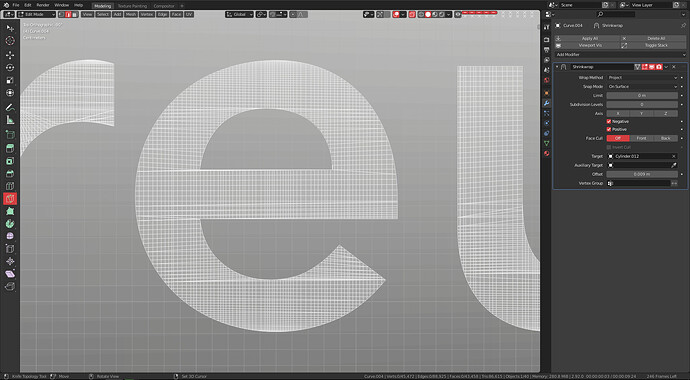Select the Annotate pencil tool
This screenshot has width=690, height=380.
point(10,107)
